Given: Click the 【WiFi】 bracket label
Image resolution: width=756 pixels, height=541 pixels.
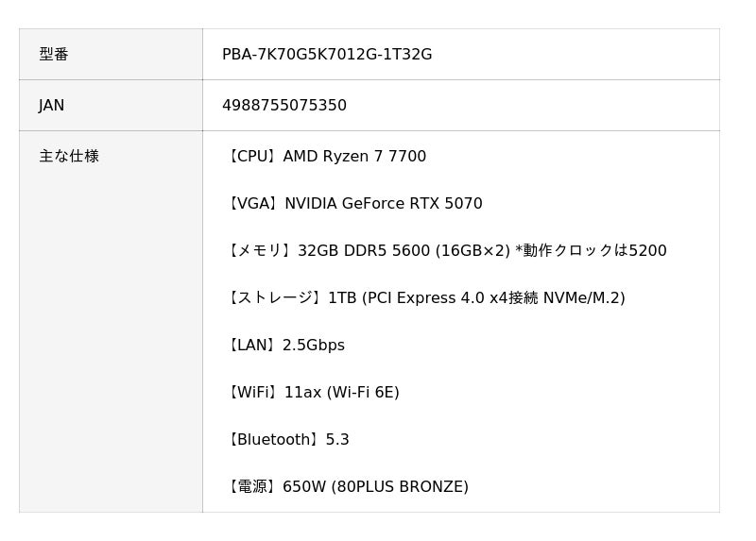Looking at the screenshot, I should pyautogui.click(x=253, y=393).
